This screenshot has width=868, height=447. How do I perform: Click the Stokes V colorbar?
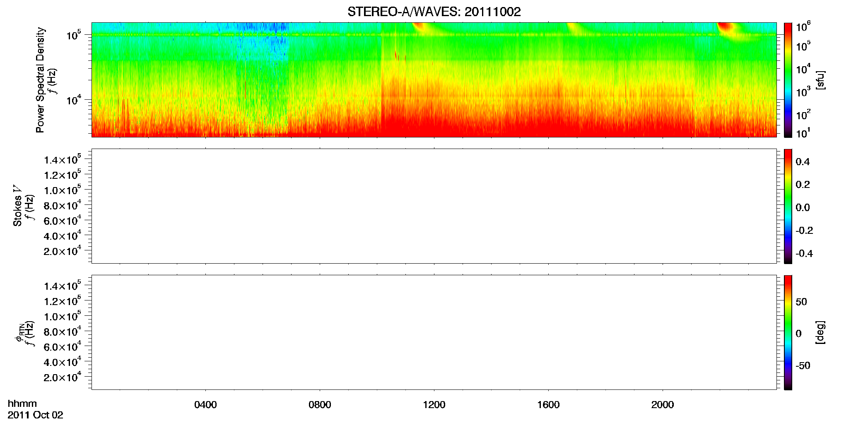click(x=788, y=206)
